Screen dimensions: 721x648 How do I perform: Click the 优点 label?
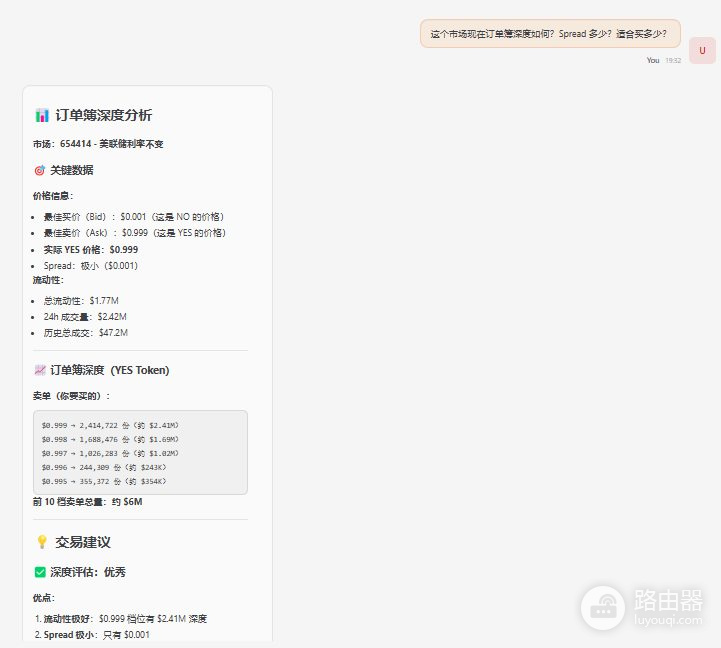pos(44,598)
